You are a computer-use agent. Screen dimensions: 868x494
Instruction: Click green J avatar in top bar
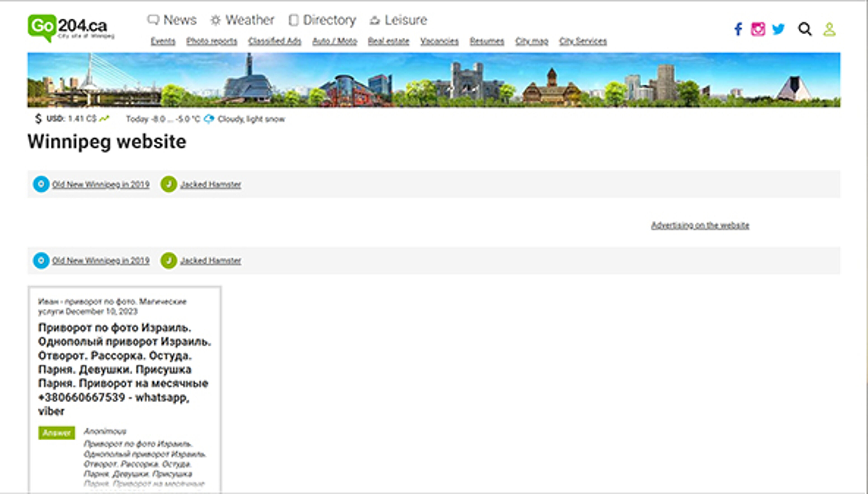[169, 184]
